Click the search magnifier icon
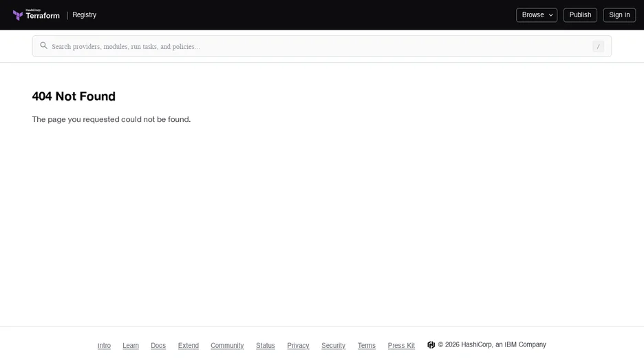 43,45
